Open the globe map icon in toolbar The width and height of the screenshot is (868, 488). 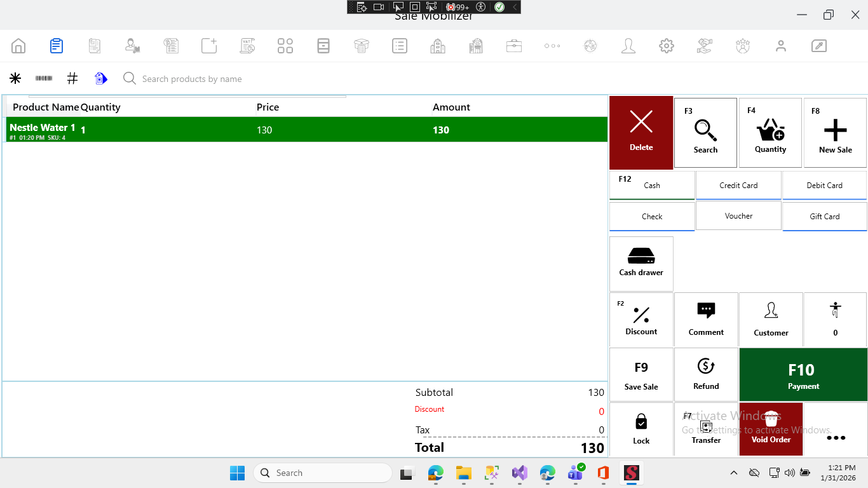pyautogui.click(x=590, y=46)
